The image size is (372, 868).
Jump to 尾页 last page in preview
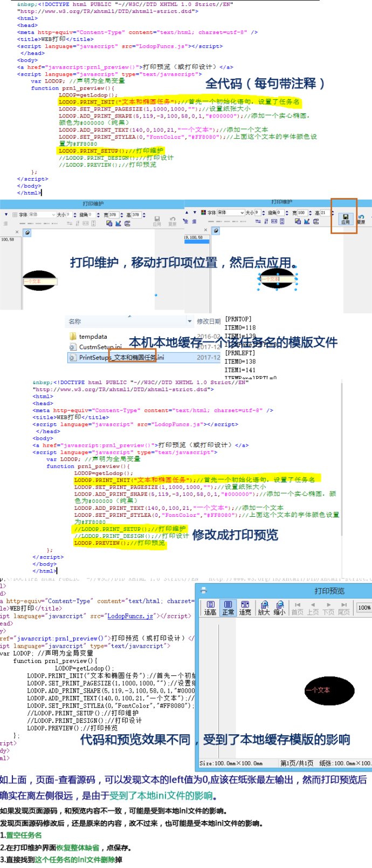click(x=343, y=608)
